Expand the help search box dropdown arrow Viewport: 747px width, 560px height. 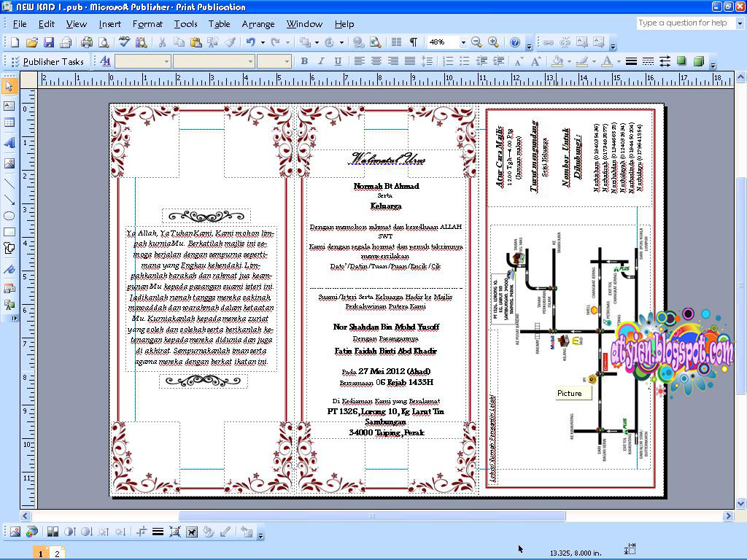click(740, 23)
